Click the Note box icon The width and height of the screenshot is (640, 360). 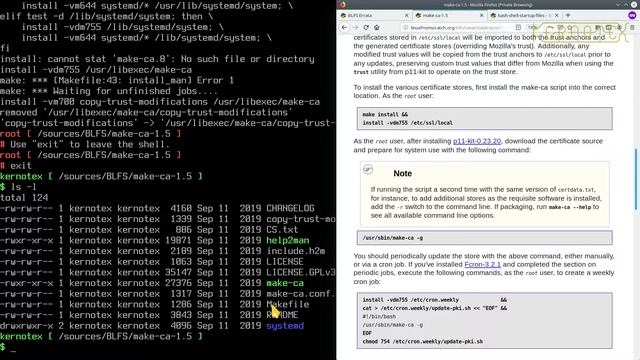coord(368,169)
